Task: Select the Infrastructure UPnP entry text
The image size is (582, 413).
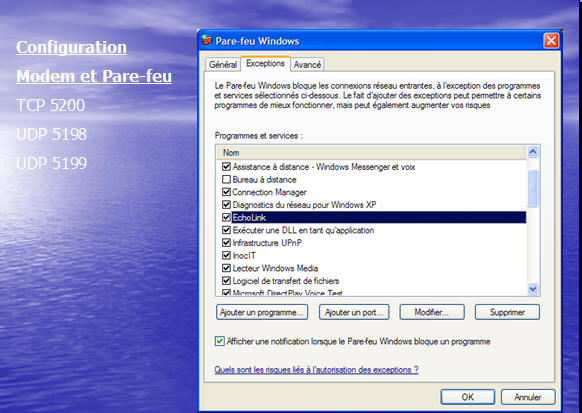Action: pos(267,243)
